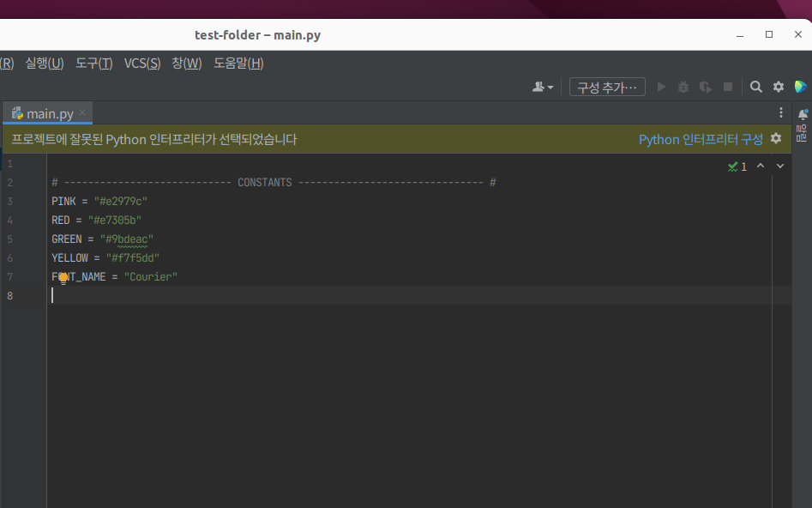
Task: Open the '구성 추가…' run configuration selector
Action: (x=606, y=86)
